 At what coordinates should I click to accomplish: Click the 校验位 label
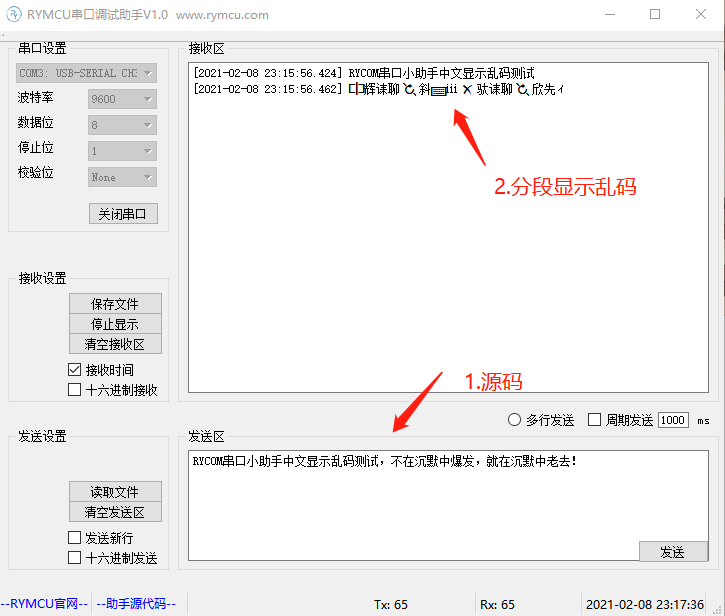pyautogui.click(x=36, y=172)
